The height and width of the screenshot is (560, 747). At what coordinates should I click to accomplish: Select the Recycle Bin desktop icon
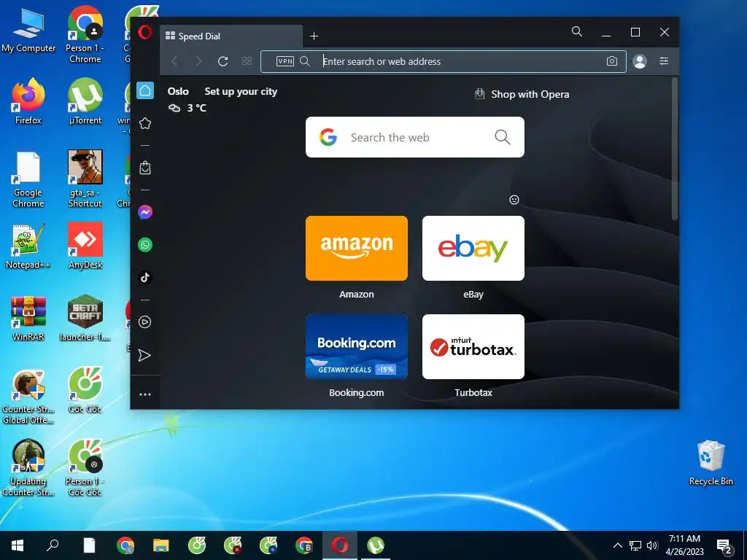[711, 463]
